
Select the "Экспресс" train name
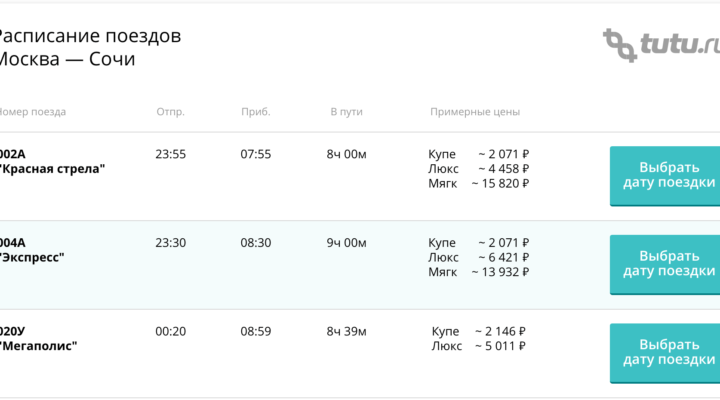point(33,257)
